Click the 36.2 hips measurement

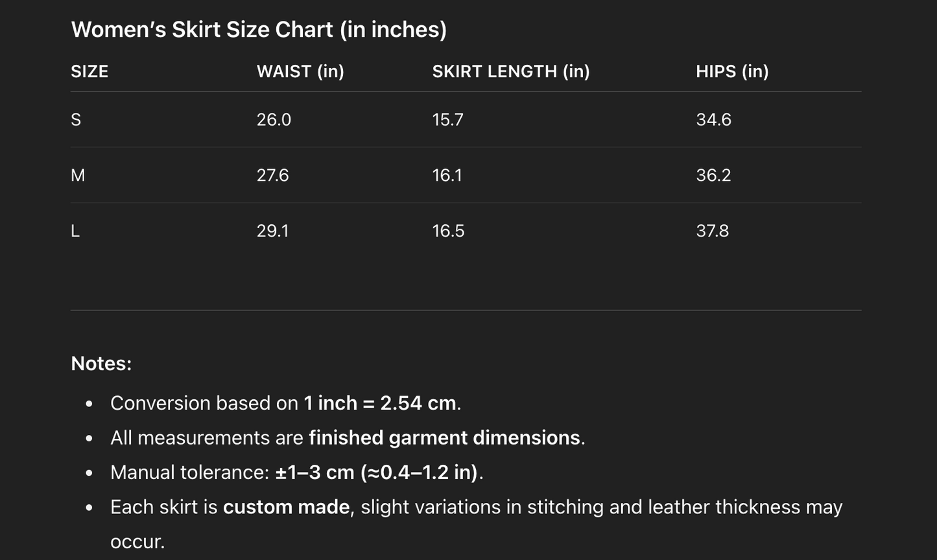[x=713, y=176]
